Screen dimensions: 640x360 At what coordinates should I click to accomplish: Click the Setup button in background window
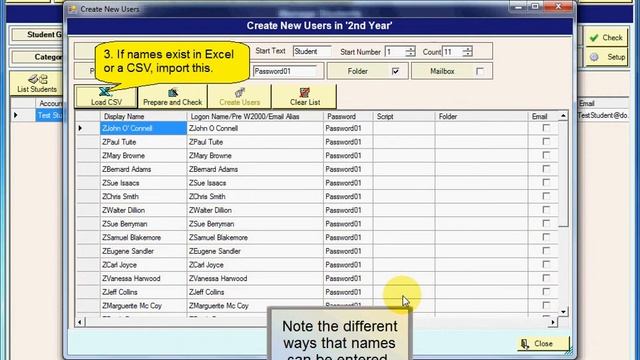608,57
